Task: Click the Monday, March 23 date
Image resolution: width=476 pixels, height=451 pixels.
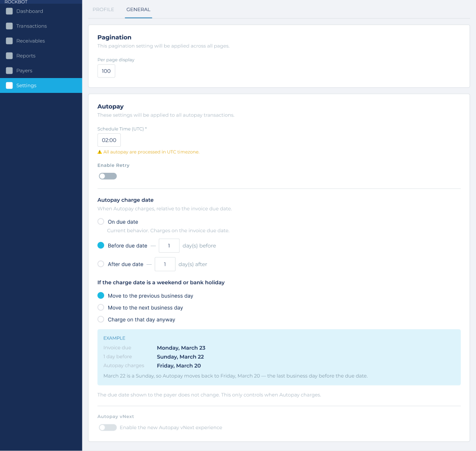Action: (x=181, y=348)
